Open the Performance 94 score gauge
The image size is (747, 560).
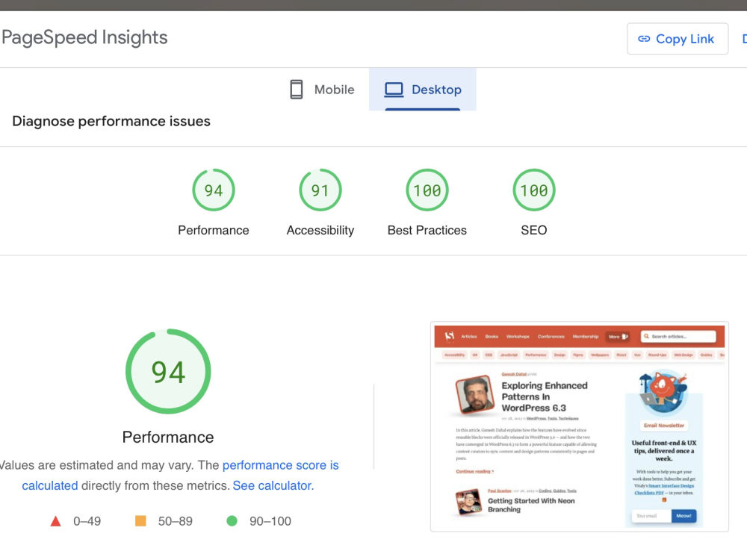pos(214,190)
